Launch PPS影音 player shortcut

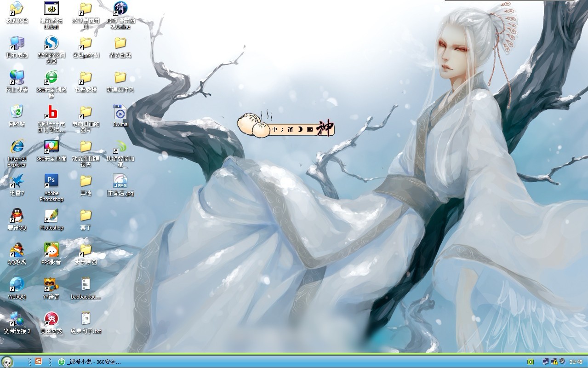(51, 254)
